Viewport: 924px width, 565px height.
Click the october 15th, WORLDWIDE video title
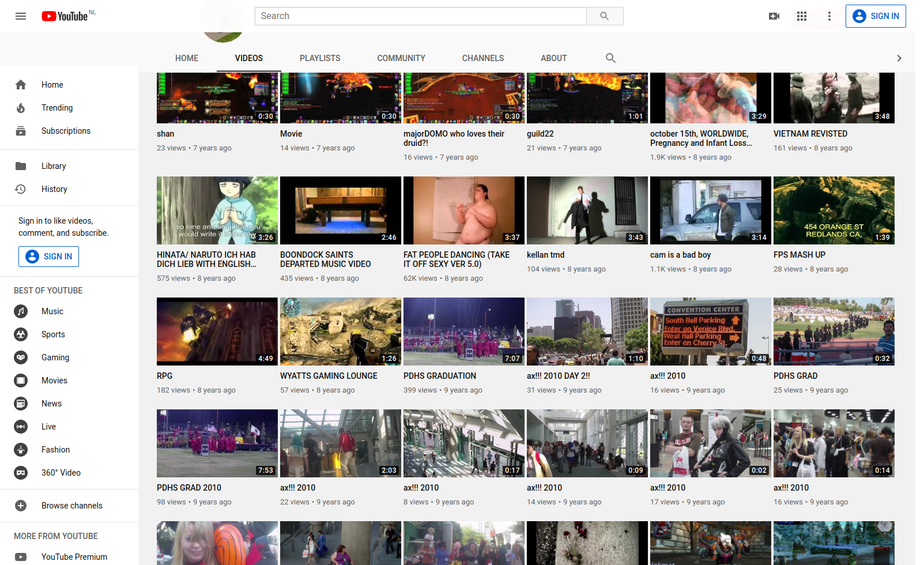click(701, 138)
